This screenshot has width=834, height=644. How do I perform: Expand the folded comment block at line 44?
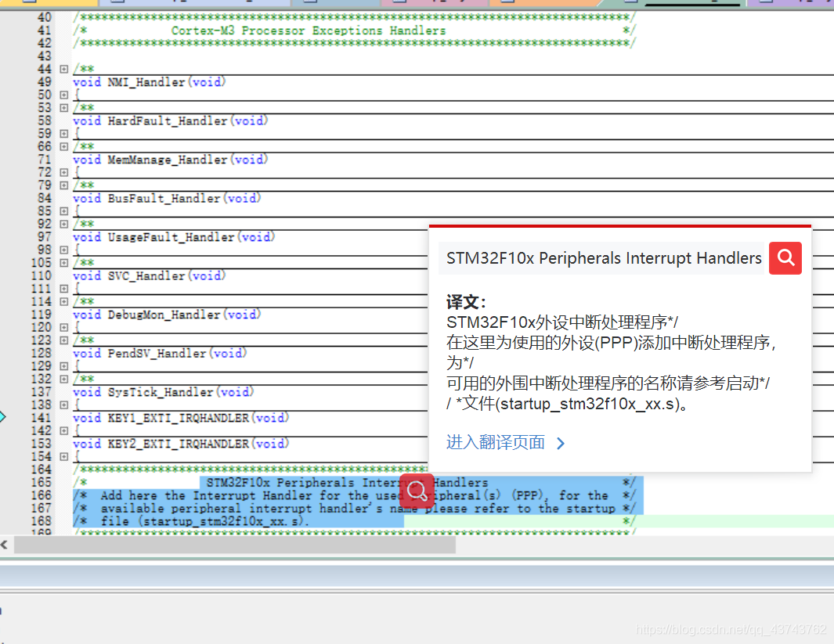[x=64, y=69]
